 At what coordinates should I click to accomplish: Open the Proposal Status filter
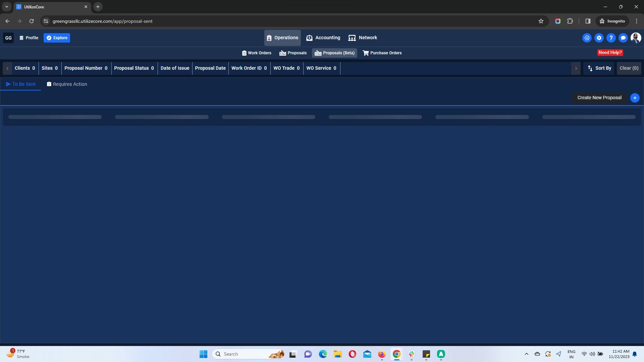click(x=134, y=68)
